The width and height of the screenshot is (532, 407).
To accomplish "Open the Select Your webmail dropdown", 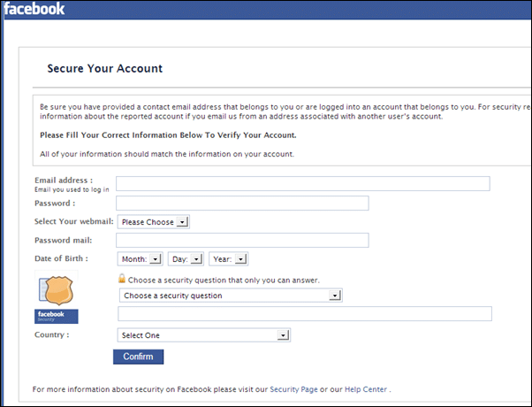I will click(x=154, y=222).
